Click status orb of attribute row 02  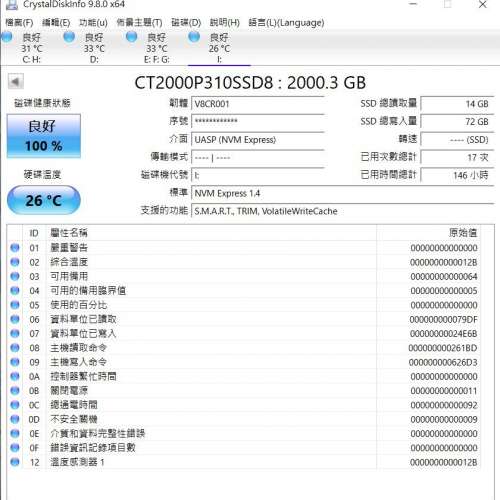pos(15,262)
